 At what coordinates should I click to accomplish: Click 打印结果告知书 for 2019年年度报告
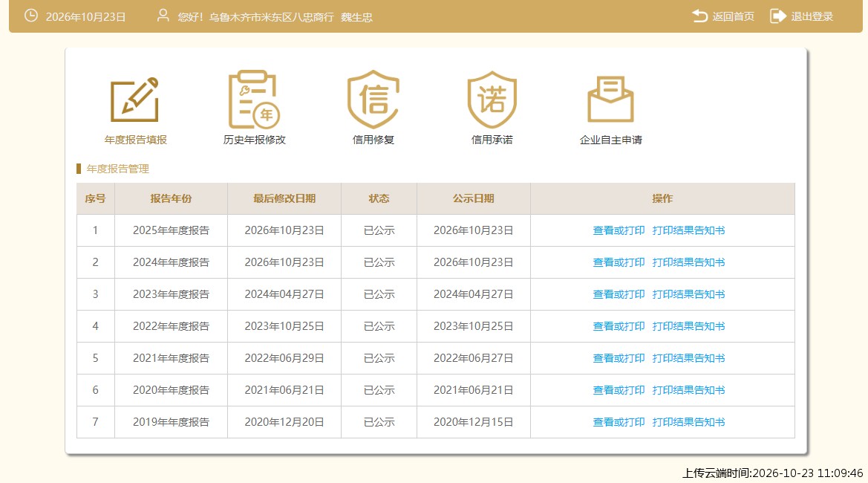tap(688, 422)
